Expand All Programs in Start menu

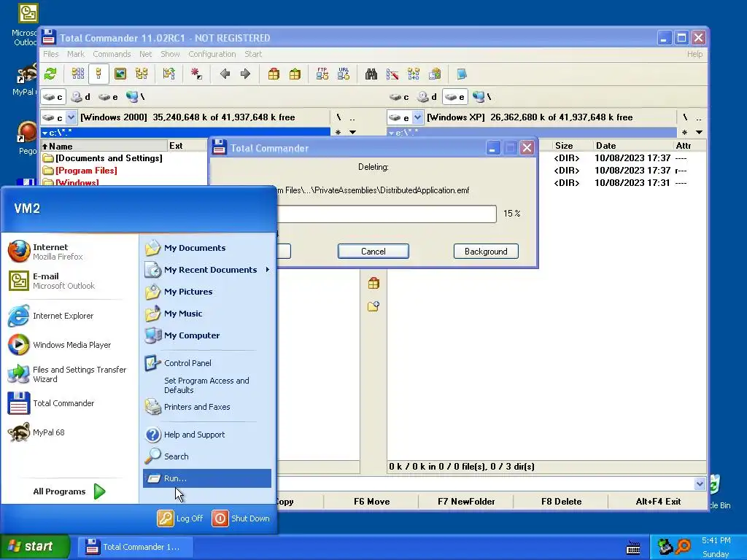click(x=69, y=491)
